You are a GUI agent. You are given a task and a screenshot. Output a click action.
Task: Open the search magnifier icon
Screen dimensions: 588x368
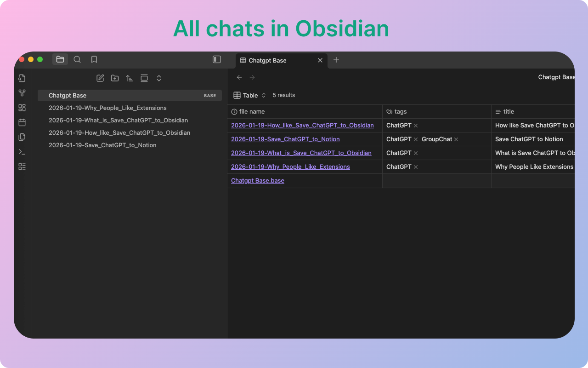point(77,59)
